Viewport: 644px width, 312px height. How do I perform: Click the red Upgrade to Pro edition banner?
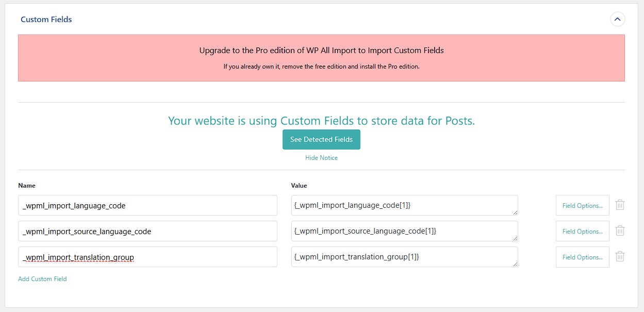coord(321,58)
